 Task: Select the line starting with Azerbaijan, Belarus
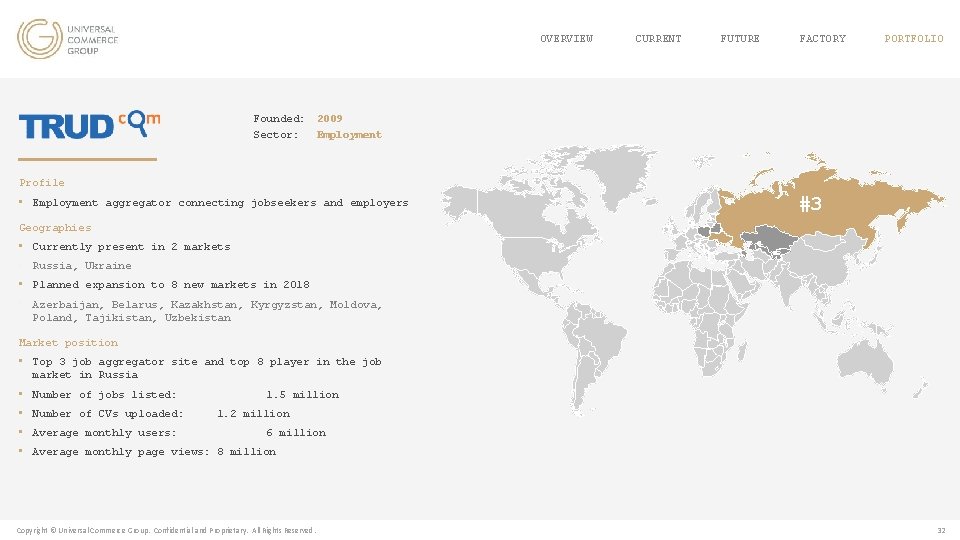coord(207,304)
